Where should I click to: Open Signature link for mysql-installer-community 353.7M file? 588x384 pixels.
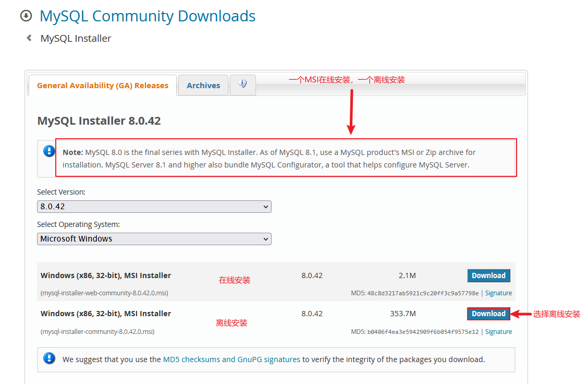pos(498,331)
